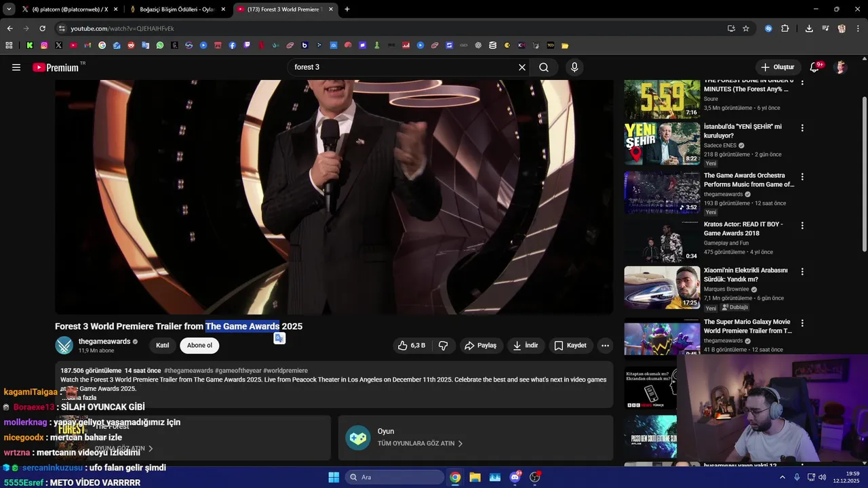This screenshot has width=868, height=488.
Task: Bookmark this page with the star
Action: point(746,28)
